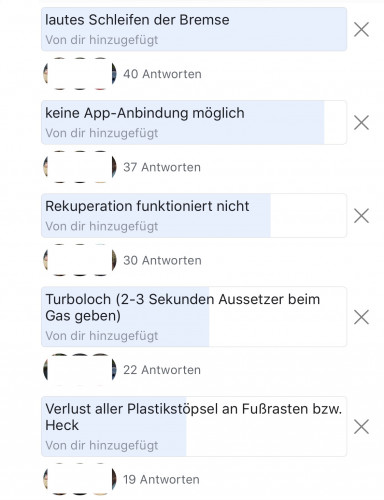384x500 pixels.
Task: Vote for 'lautes Schleifen der Bremse'
Action: (x=194, y=29)
